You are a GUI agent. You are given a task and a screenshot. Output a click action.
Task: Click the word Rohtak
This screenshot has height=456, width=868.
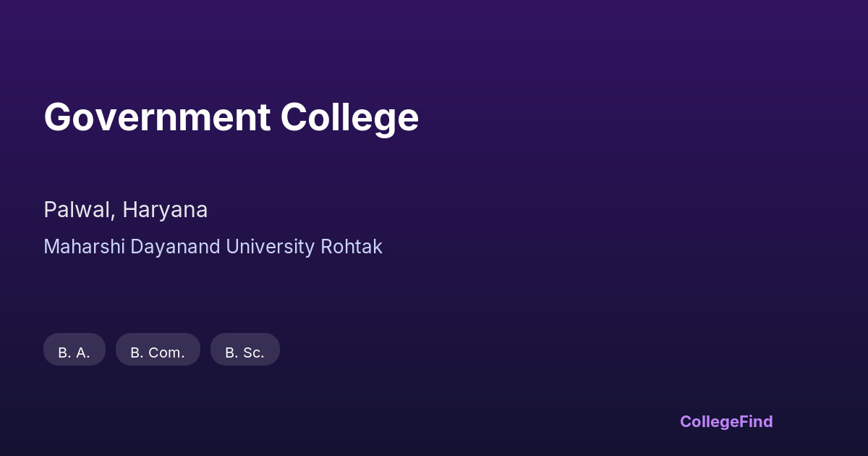pos(352,247)
